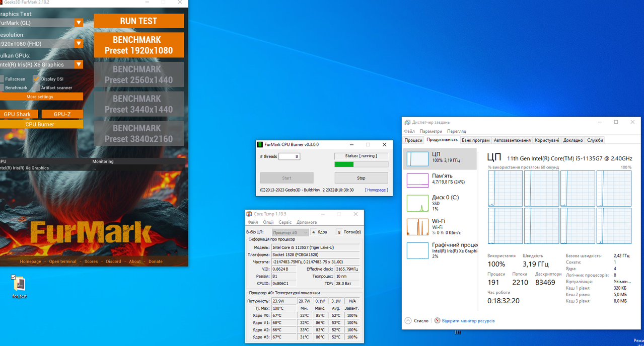Click the Core Temp title bar icon
644x346 pixels.
[x=249, y=214]
